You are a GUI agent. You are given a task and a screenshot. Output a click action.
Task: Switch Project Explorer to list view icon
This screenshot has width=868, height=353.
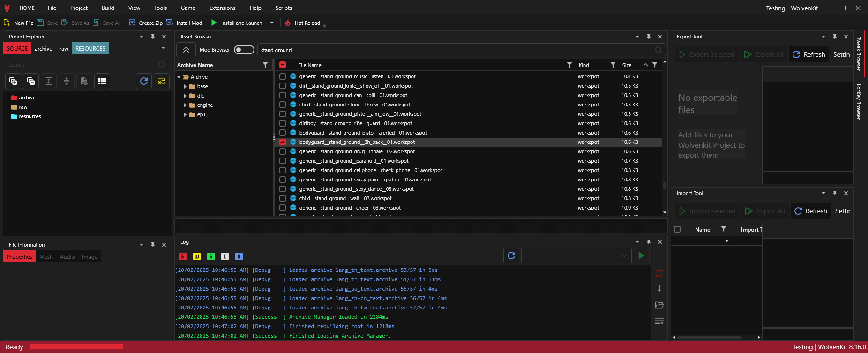tap(102, 81)
